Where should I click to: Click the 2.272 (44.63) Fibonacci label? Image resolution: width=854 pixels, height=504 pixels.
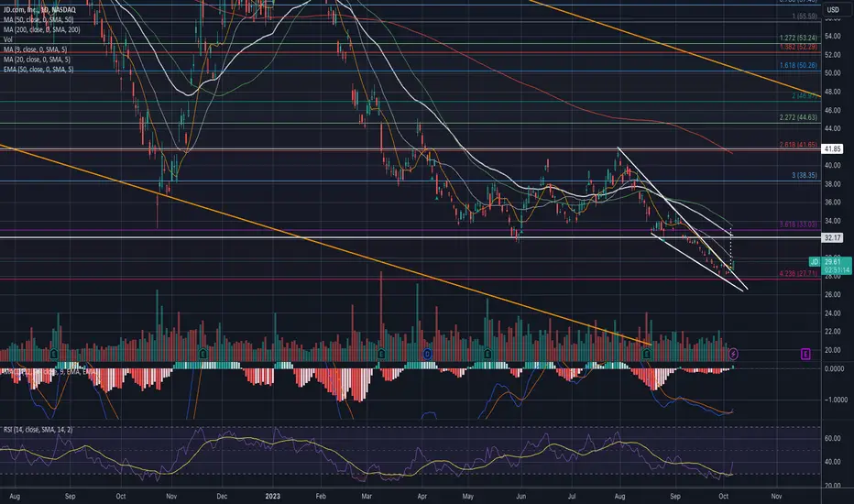point(798,117)
